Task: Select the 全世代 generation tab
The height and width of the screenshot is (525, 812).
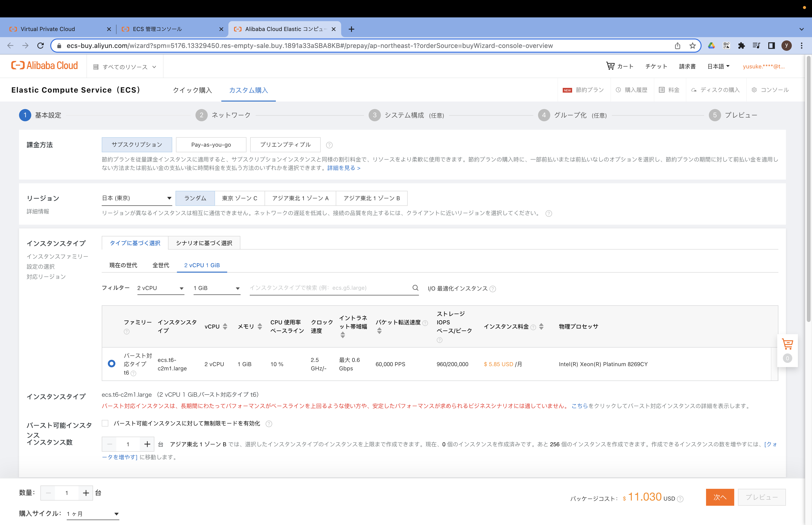Action: 160,265
